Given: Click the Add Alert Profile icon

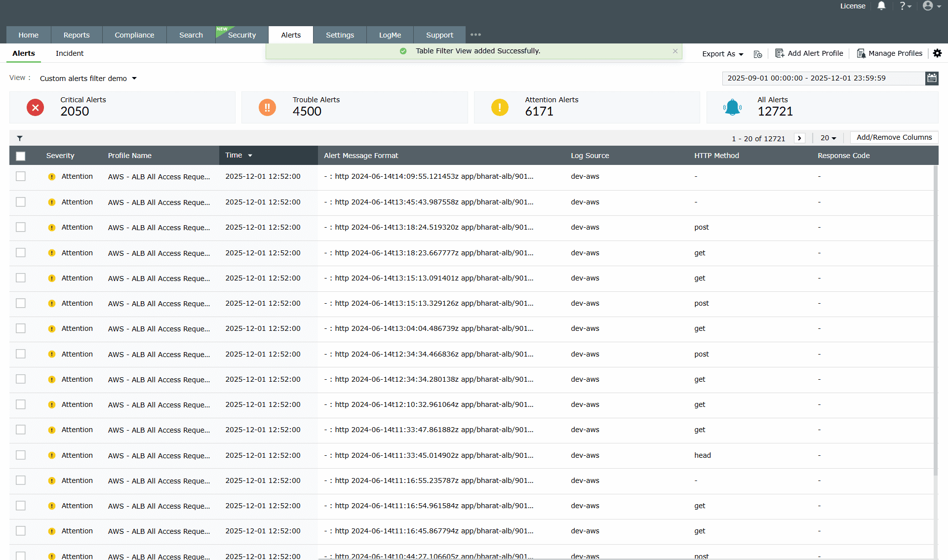Looking at the screenshot, I should [780, 53].
